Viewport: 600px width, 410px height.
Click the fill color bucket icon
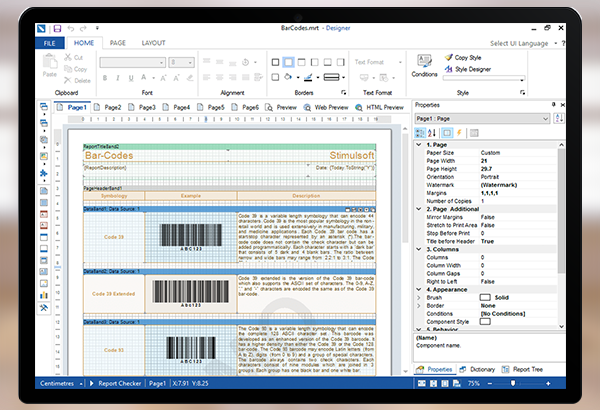pos(288,77)
